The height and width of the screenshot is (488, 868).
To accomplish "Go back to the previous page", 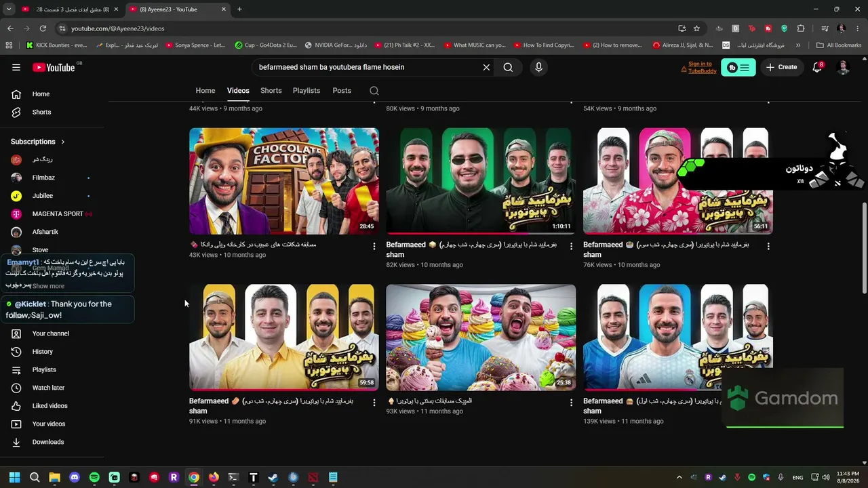I will click(10, 28).
